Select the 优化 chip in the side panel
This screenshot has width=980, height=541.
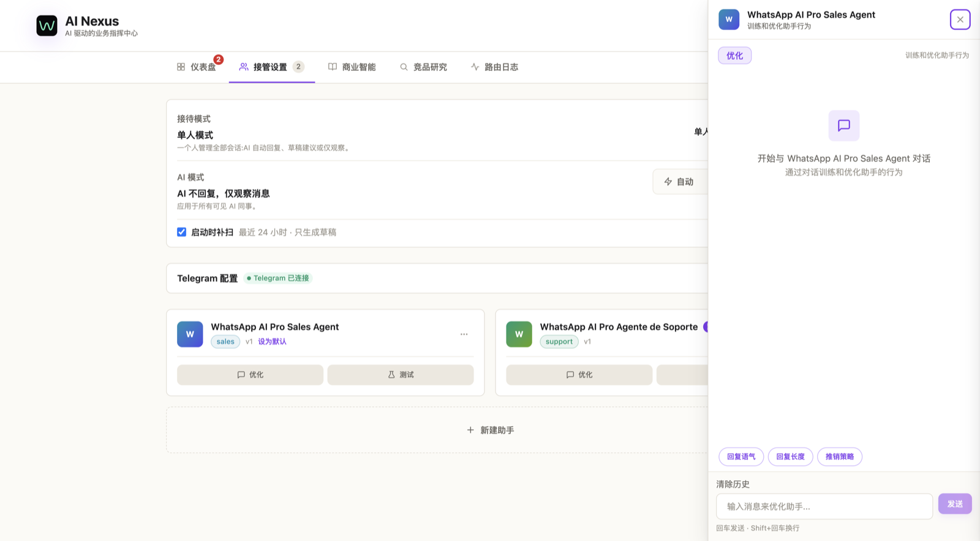[734, 56]
